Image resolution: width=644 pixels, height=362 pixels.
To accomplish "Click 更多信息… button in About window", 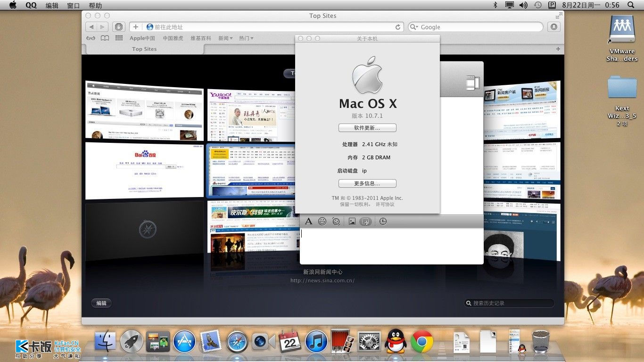I will (367, 183).
